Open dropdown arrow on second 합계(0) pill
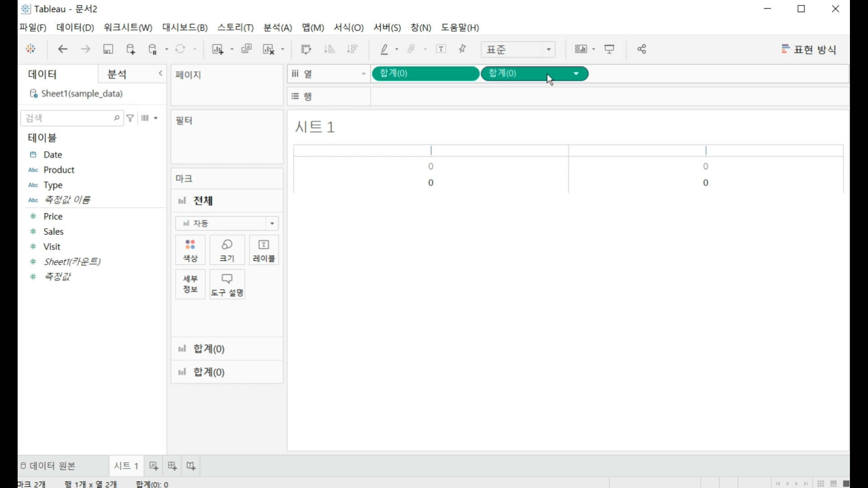The height and width of the screenshot is (488, 868). point(576,74)
